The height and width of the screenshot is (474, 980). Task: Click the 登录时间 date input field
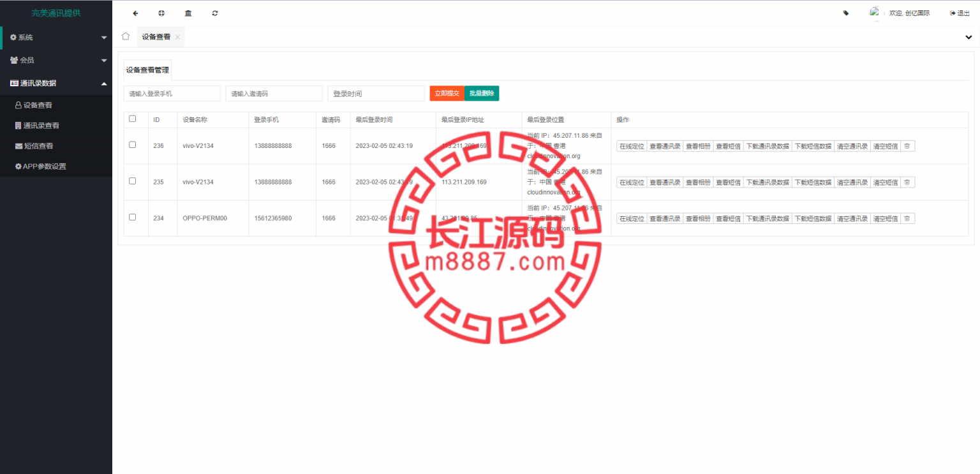pyautogui.click(x=376, y=94)
